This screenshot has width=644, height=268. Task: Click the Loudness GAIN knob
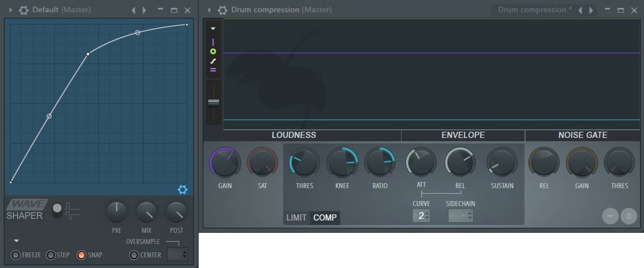click(225, 162)
